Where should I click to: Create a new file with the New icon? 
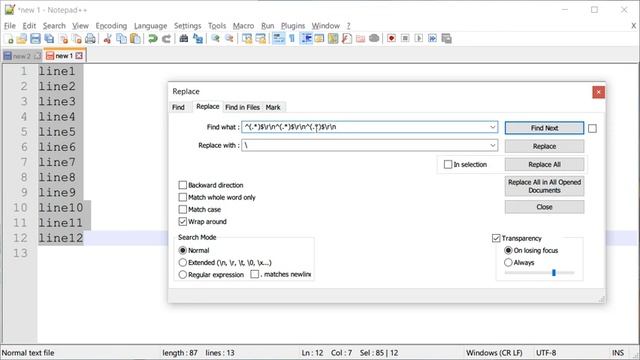click(9, 39)
